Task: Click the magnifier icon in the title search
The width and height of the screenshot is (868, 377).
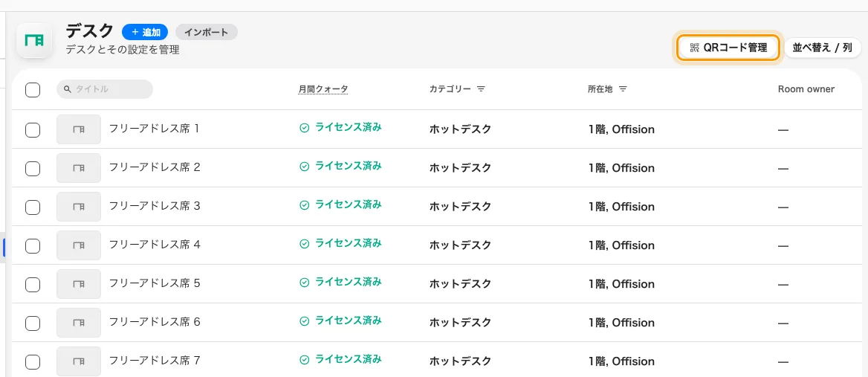Action: pos(68,89)
